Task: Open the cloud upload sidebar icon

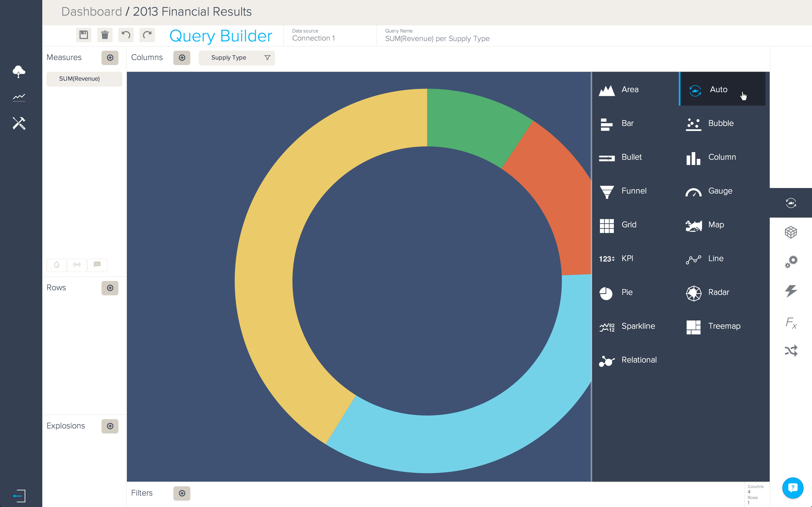Action: pos(19,71)
